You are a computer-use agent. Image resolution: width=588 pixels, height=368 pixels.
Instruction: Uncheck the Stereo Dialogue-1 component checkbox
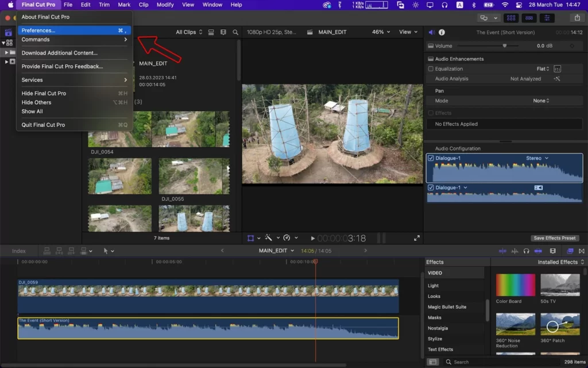point(431,158)
